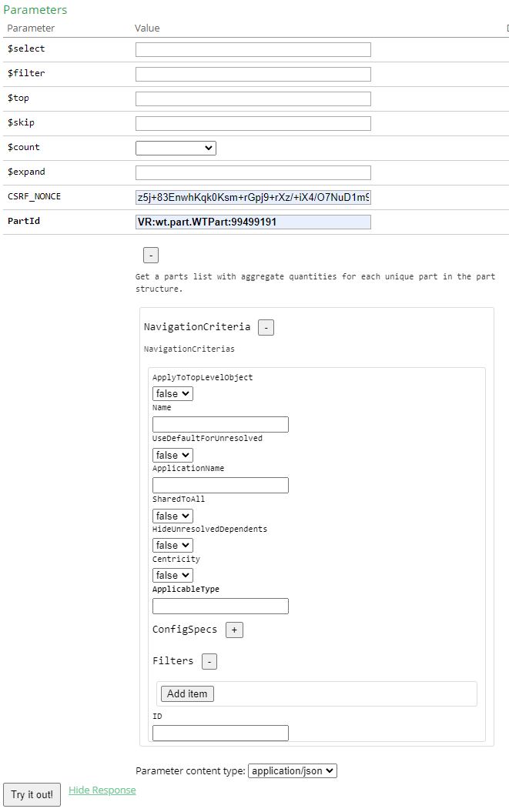The height and width of the screenshot is (812, 509).
Task: Open the UseDefaultForUnresolved dropdown
Action: (172, 455)
